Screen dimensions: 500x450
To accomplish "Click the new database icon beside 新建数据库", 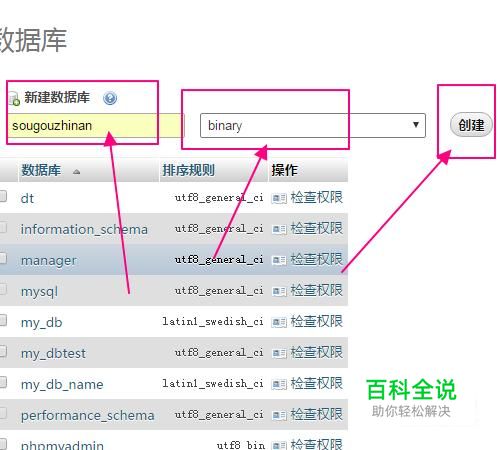I will coord(14,99).
